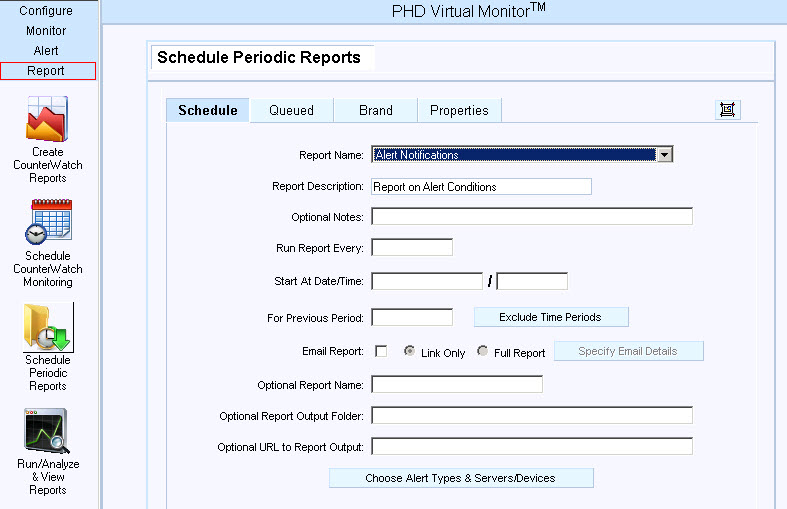
Task: Click the Specify Email Details button
Action: 629,351
